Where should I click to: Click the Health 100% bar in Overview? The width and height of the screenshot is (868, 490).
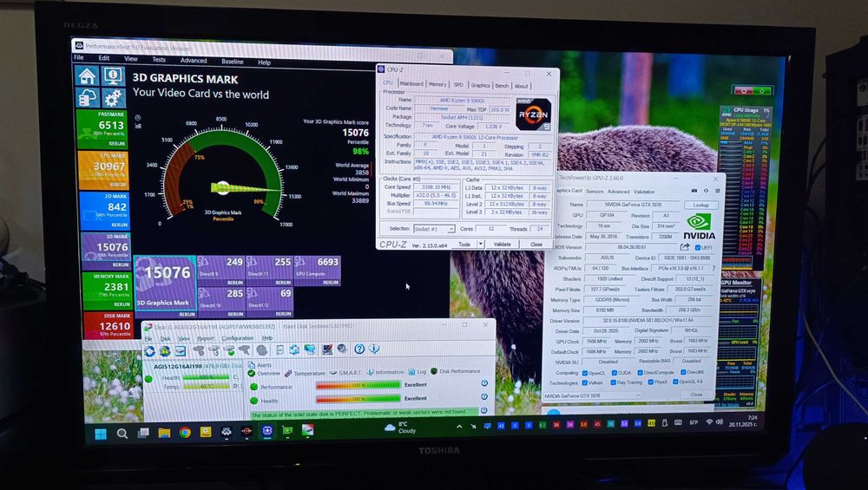tap(358, 398)
